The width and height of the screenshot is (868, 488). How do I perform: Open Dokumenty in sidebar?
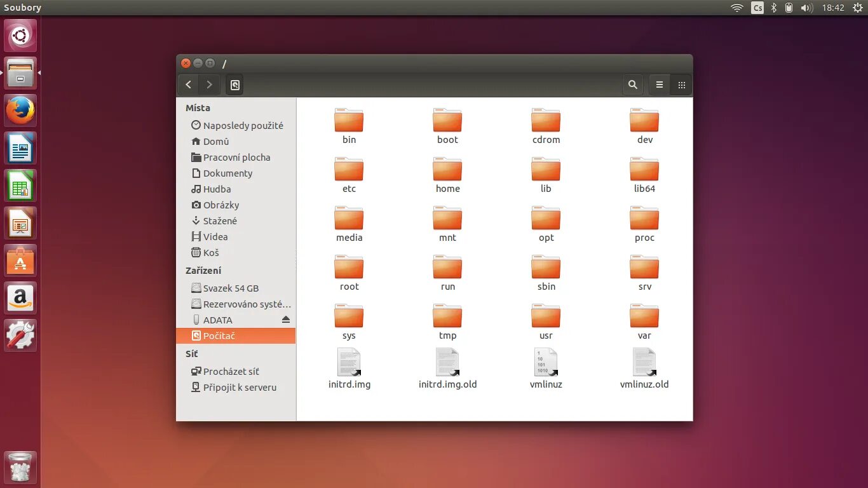click(x=236, y=173)
